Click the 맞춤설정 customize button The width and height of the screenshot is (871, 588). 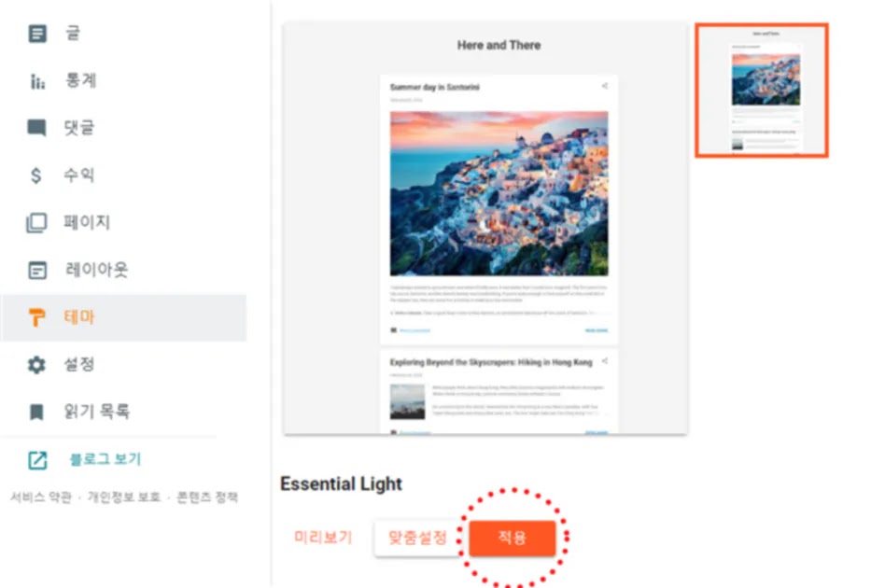[x=417, y=538]
